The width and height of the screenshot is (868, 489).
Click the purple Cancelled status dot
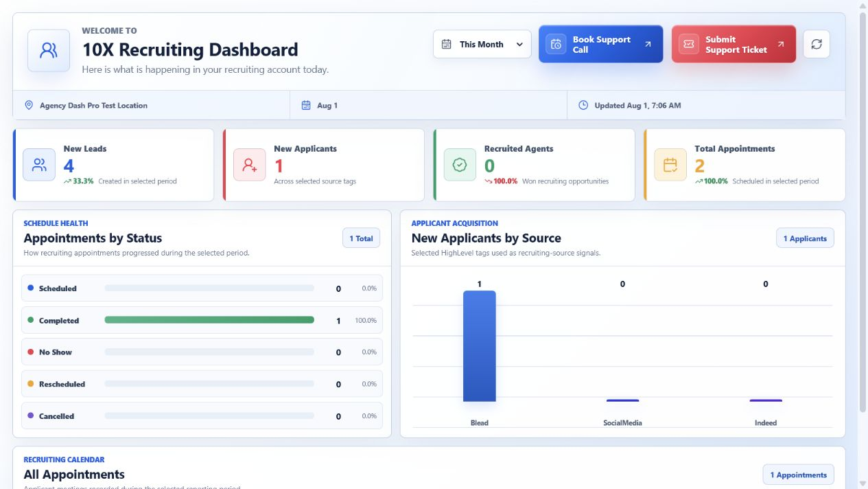30,416
